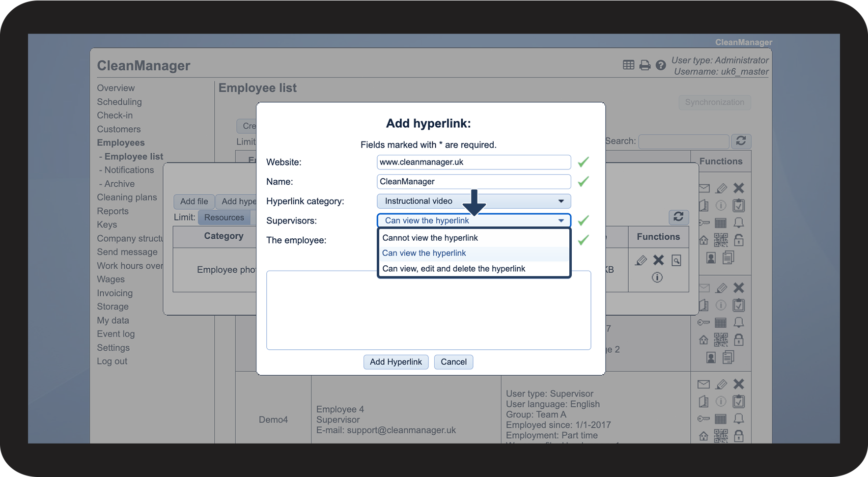This screenshot has height=477, width=868.
Task: Click the envelope icon in the topmost employee row
Action: (x=703, y=188)
